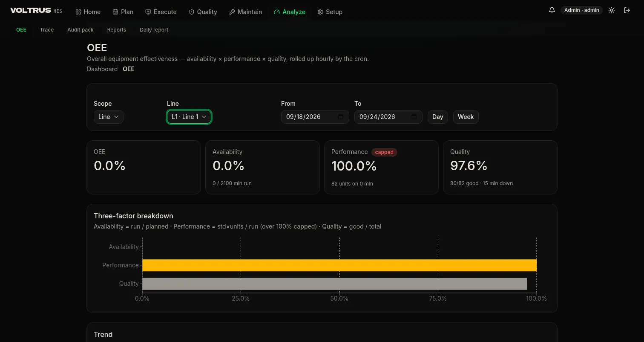Open Setup section
Image resolution: width=644 pixels, height=342 pixels.
click(330, 12)
